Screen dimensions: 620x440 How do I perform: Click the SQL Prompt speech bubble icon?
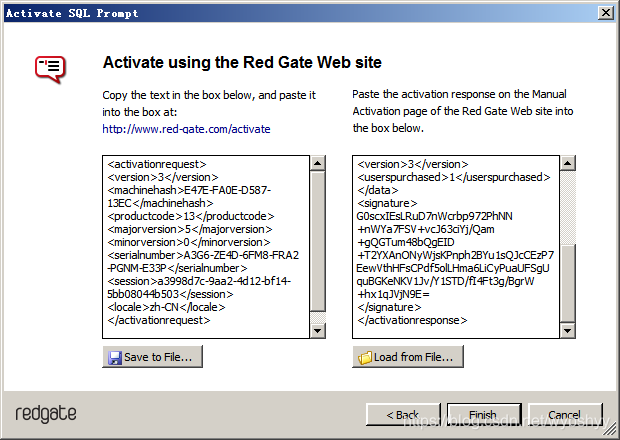[x=50, y=70]
